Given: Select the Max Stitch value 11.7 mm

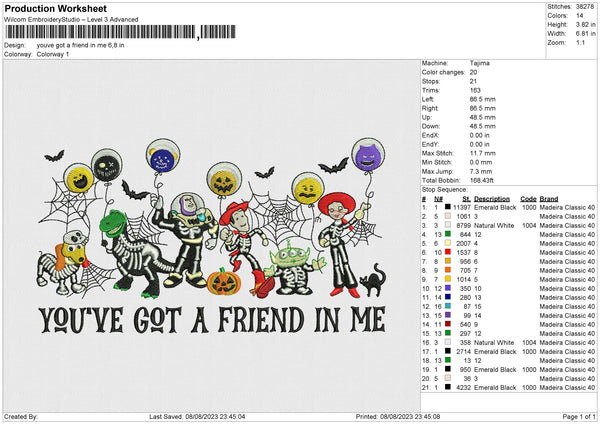Looking at the screenshot, I should [483, 153].
